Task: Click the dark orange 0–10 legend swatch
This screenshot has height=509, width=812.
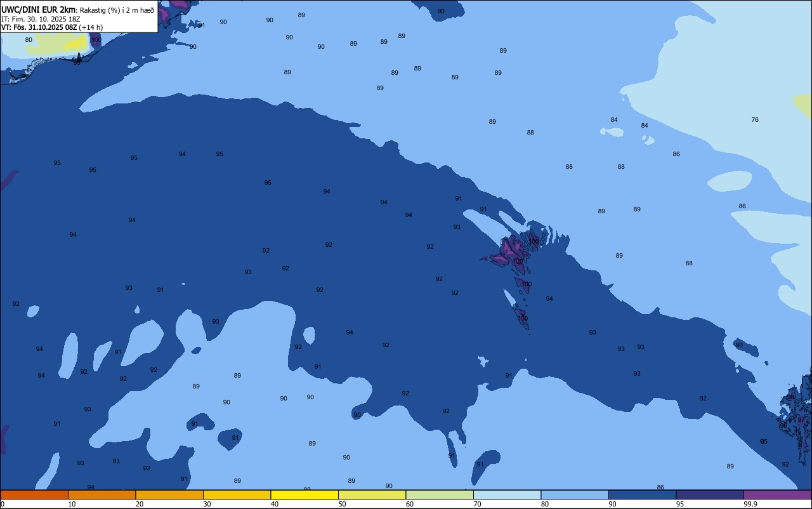Action: point(34,494)
